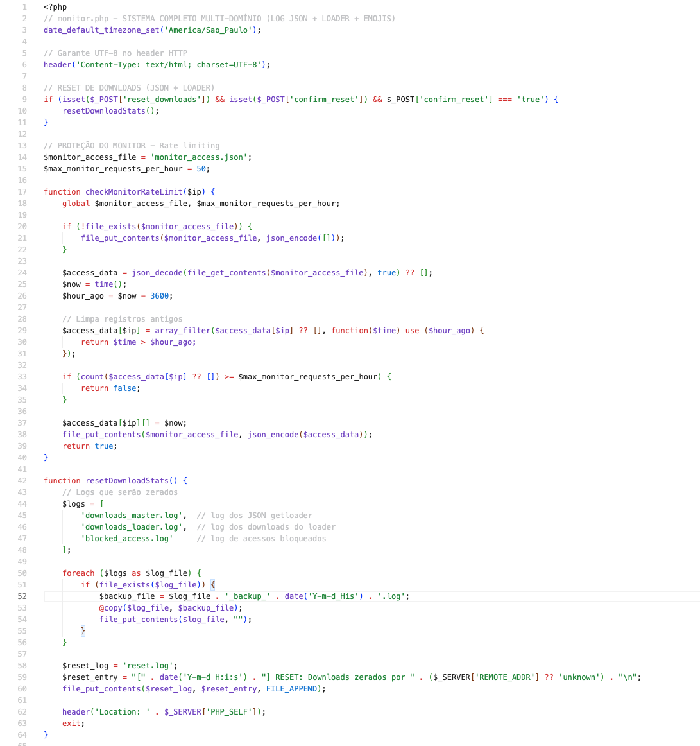Click line number 52 in the gutter
The width and height of the screenshot is (700, 746).
tap(22, 596)
